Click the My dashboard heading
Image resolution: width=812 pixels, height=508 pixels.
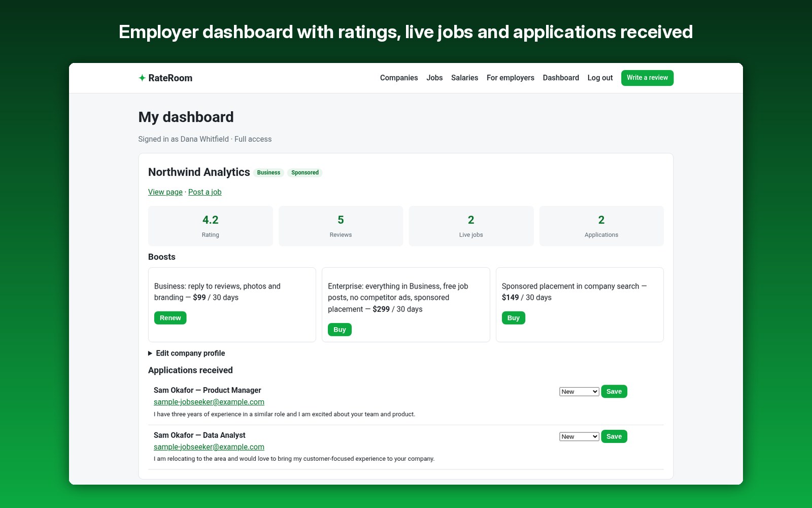186,117
